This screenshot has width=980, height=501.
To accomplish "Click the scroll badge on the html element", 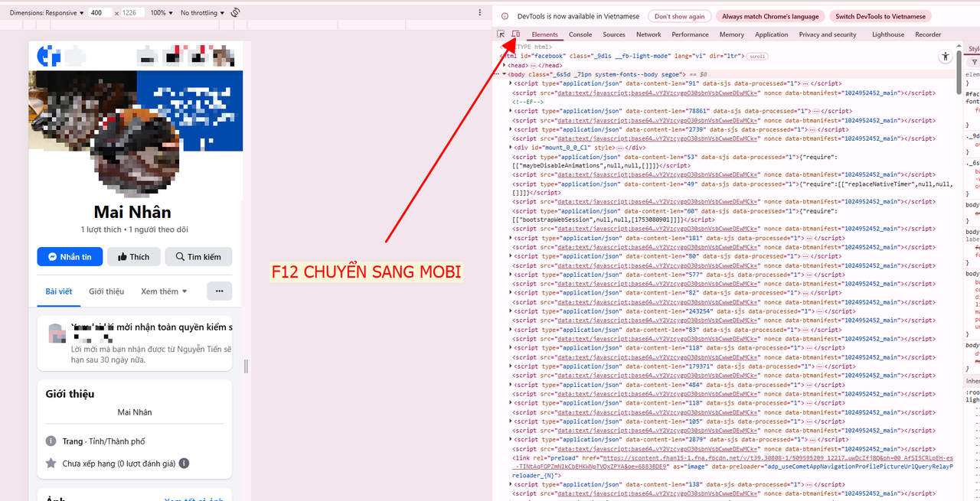I will 756,57.
